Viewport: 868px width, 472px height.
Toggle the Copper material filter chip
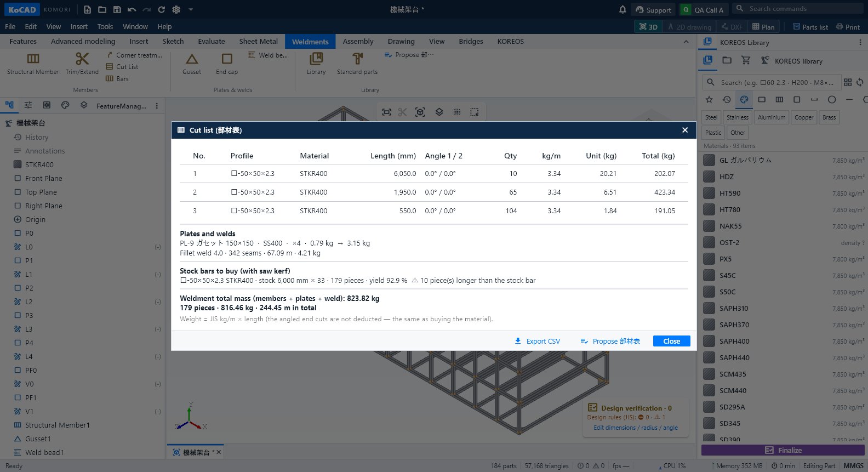[804, 117]
